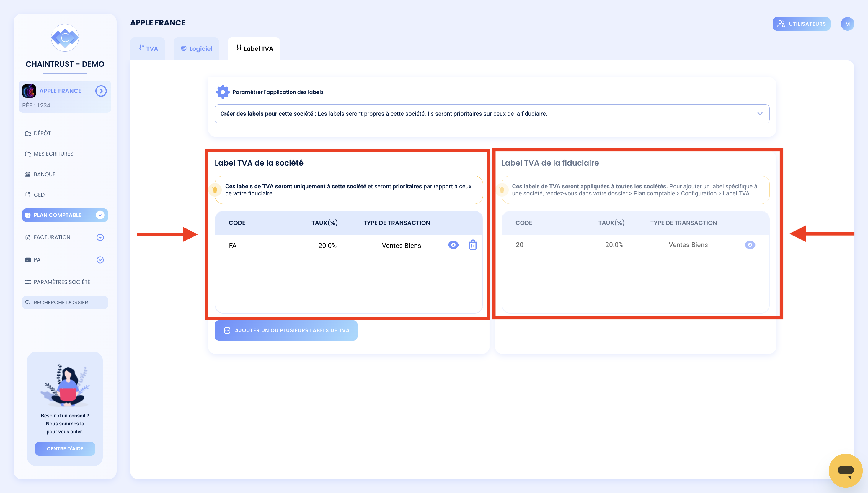Viewport: 868px width, 493px height.
Task: Click the Label TVA de la fiduciaire heading
Action: 550,163
